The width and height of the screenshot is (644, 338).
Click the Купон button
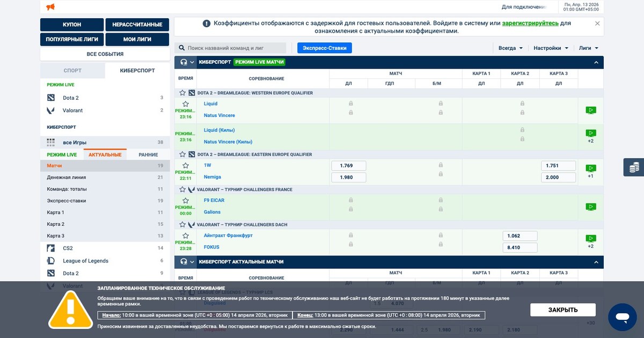click(x=72, y=25)
